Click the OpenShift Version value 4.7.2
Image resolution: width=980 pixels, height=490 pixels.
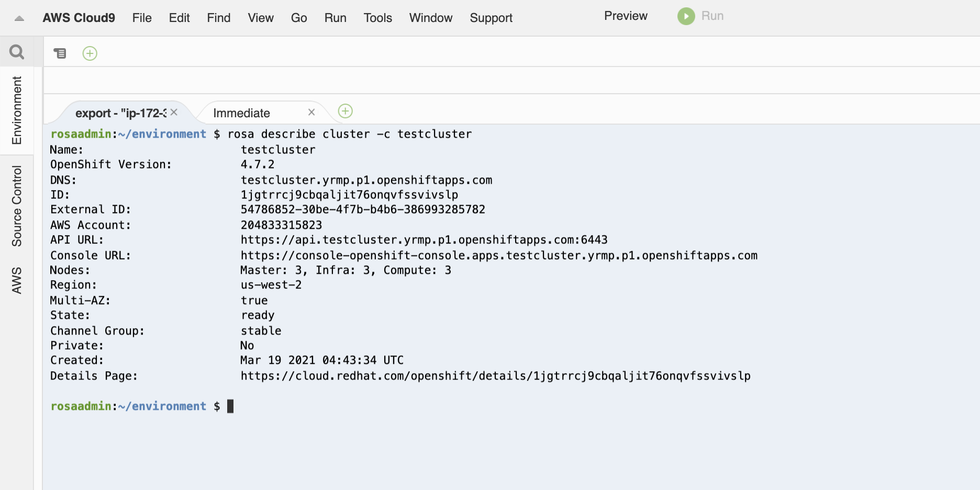[257, 164]
